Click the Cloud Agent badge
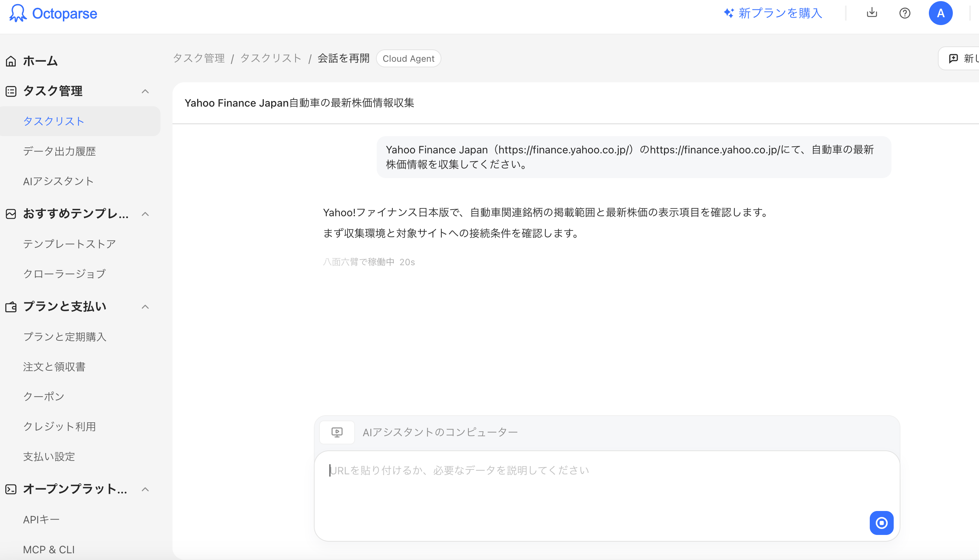 (x=409, y=58)
